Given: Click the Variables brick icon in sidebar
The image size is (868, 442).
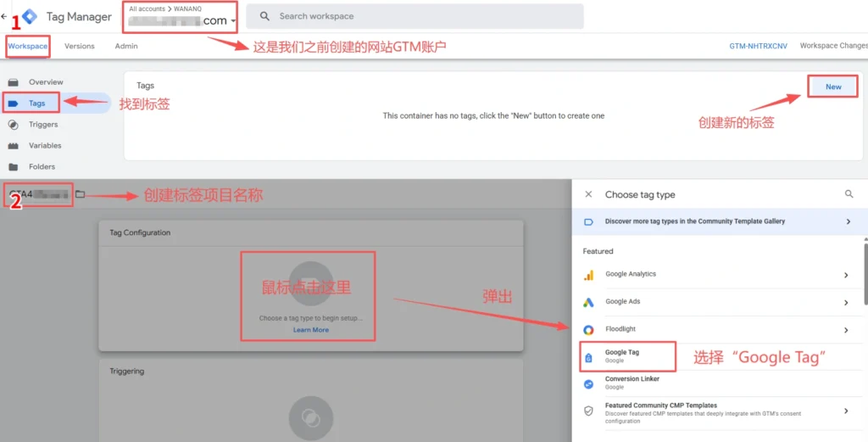Looking at the screenshot, I should coord(14,146).
